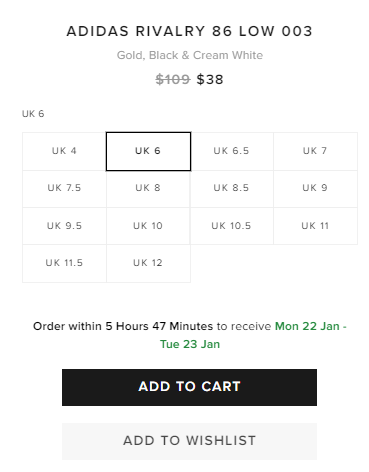Image resolution: width=369 pixels, height=472 pixels.
Task: Choose size UK 7.5
Action: point(64,189)
